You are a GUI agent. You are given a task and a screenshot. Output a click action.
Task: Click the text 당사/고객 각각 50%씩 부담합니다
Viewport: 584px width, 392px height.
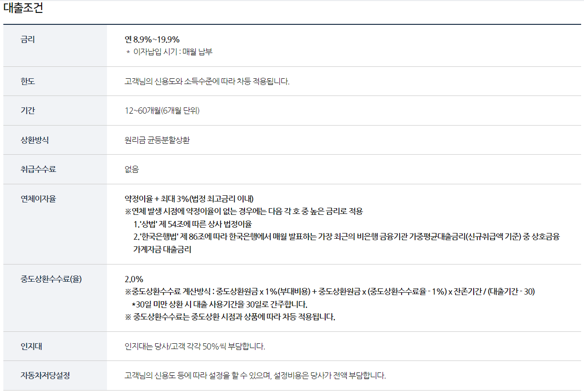point(195,347)
